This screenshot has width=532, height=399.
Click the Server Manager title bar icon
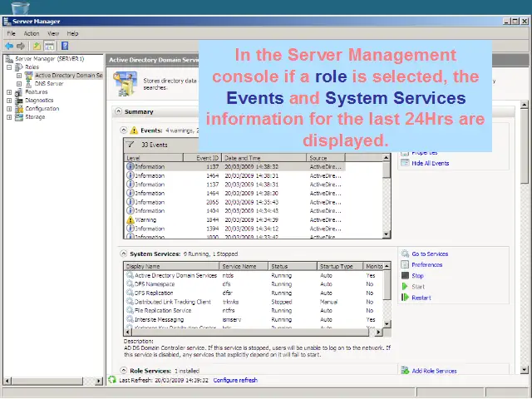[x=7, y=22]
